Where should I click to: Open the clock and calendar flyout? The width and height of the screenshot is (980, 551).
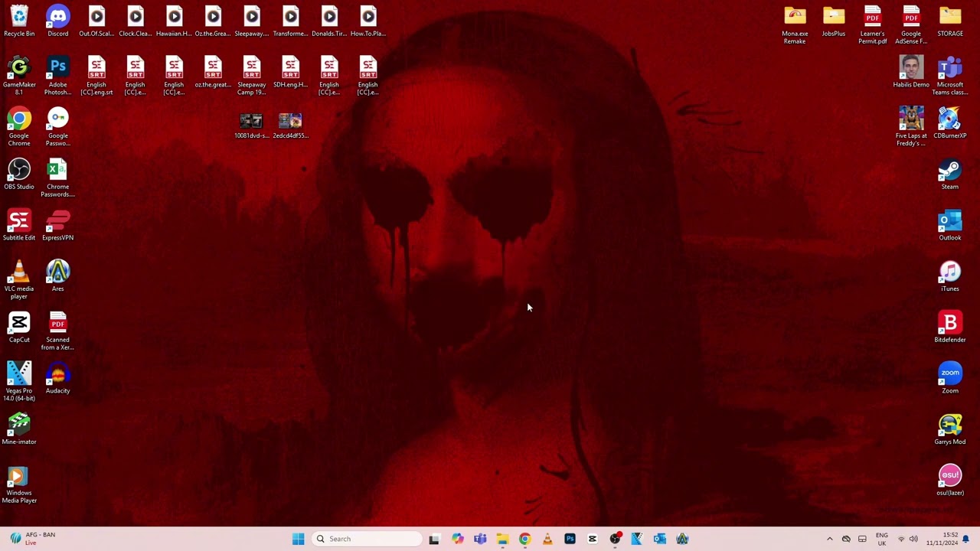(x=942, y=539)
